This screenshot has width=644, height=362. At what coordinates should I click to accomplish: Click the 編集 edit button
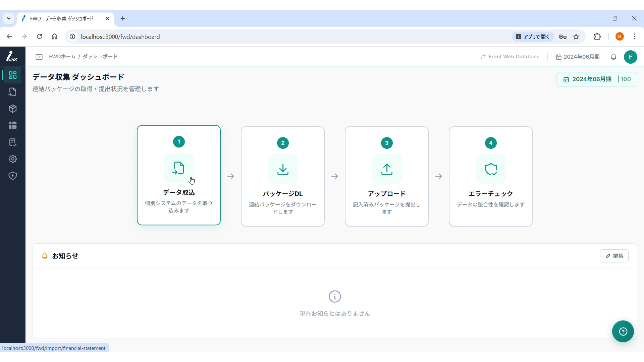pyautogui.click(x=614, y=256)
